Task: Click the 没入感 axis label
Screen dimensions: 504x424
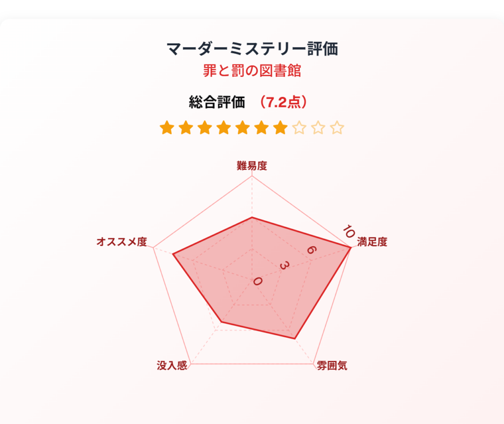Action: click(172, 365)
